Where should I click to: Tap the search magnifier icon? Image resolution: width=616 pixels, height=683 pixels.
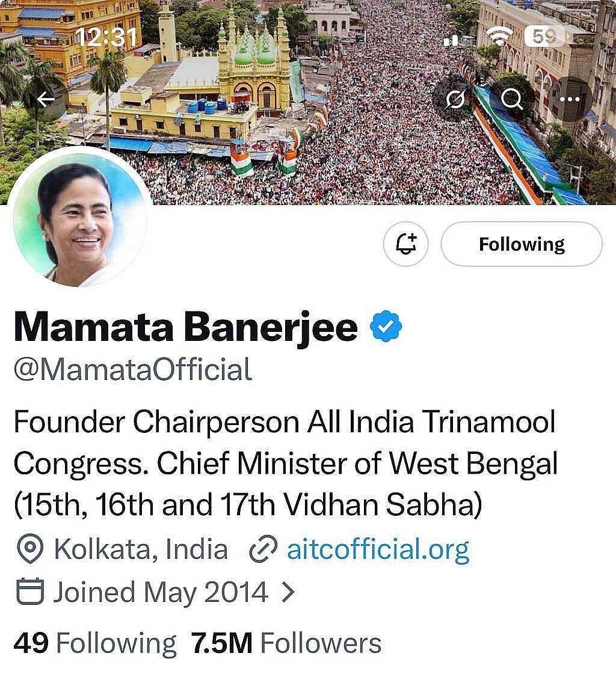(512, 99)
